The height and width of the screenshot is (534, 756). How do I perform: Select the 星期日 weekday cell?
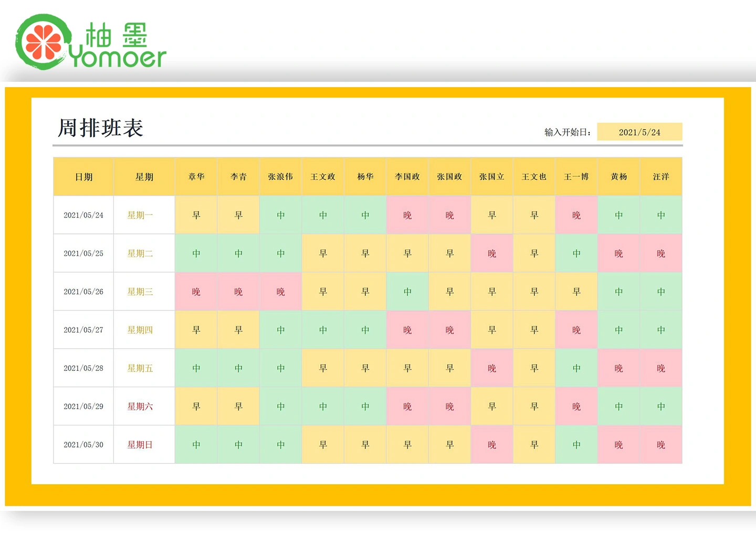pos(140,445)
